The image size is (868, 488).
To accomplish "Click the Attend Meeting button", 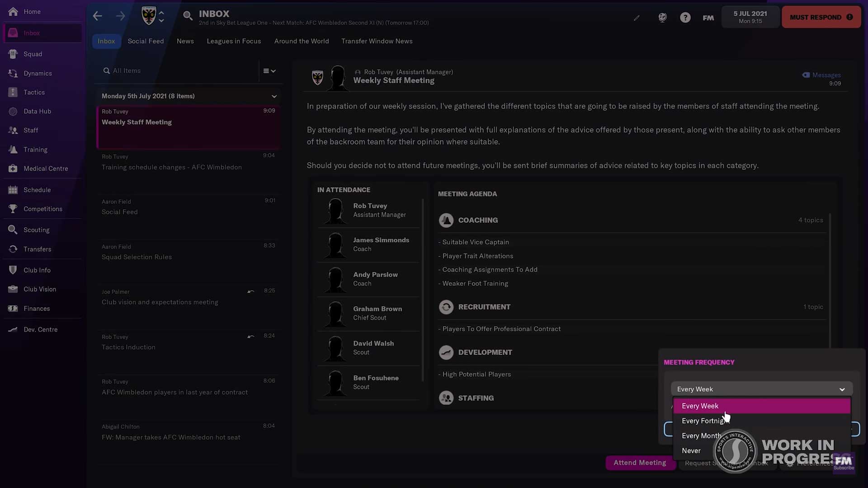I will [639, 463].
